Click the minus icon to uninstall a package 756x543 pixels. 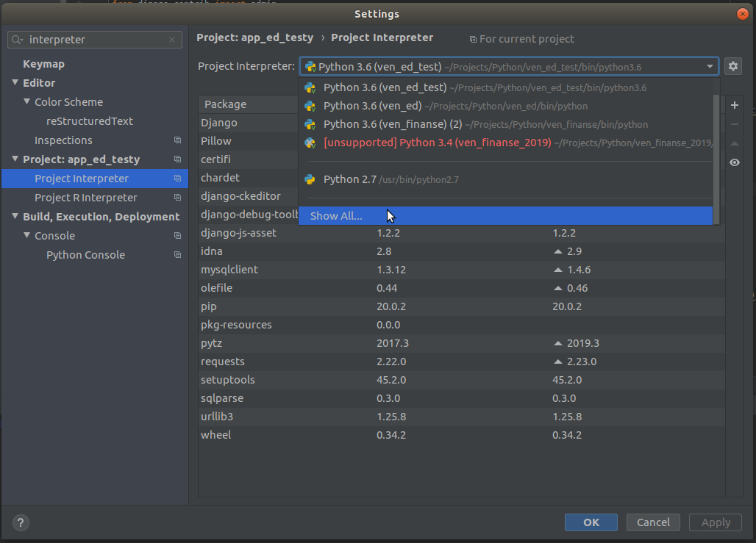point(734,124)
